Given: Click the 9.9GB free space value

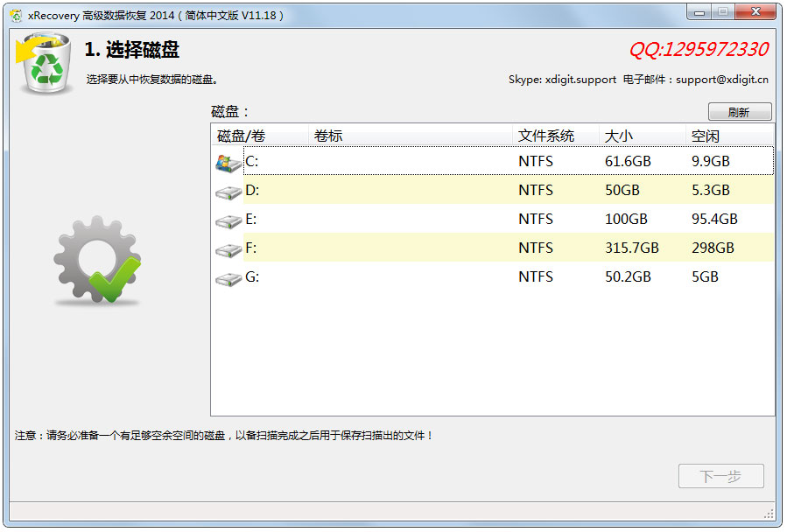Looking at the screenshot, I should 711,161.
